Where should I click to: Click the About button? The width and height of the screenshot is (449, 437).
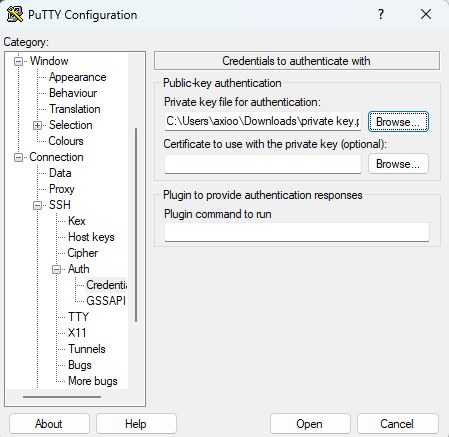(x=49, y=424)
